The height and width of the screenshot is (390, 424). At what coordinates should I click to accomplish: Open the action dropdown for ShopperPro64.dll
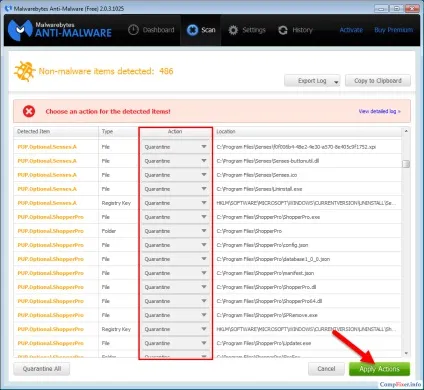[175, 301]
